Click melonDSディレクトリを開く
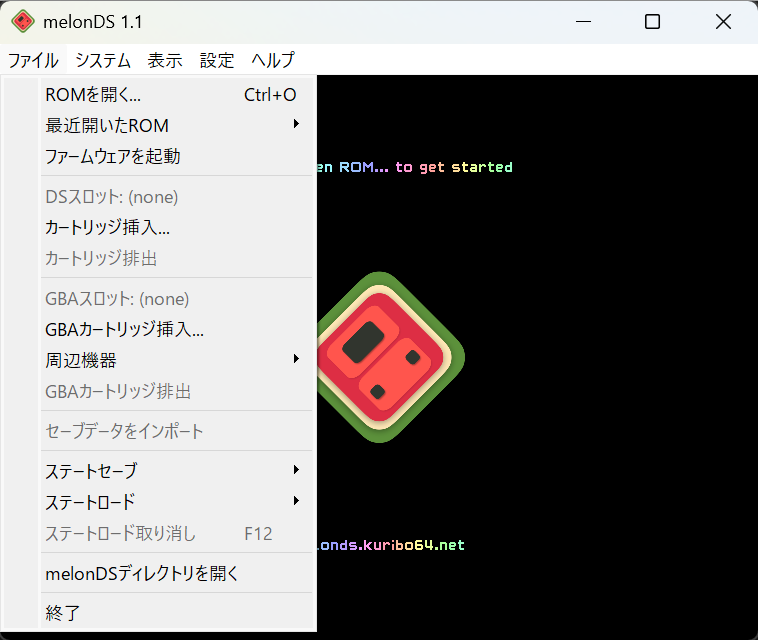Screen dimensions: 758x640 tap(142, 574)
